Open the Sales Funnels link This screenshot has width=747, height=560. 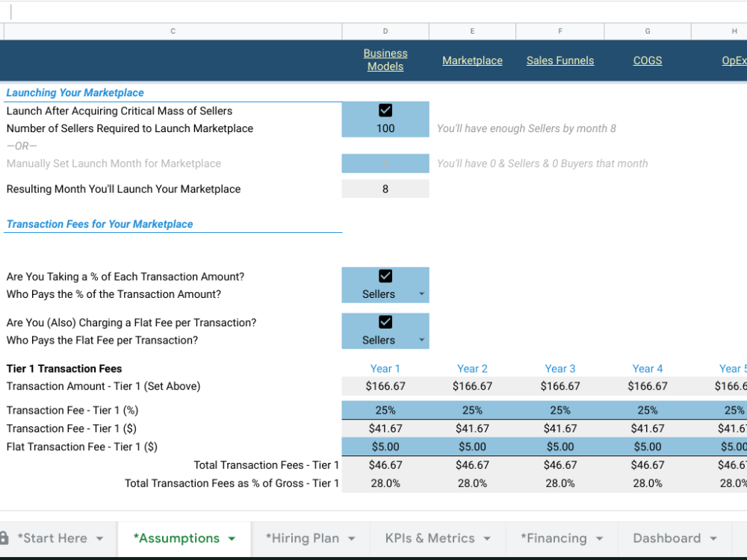560,60
